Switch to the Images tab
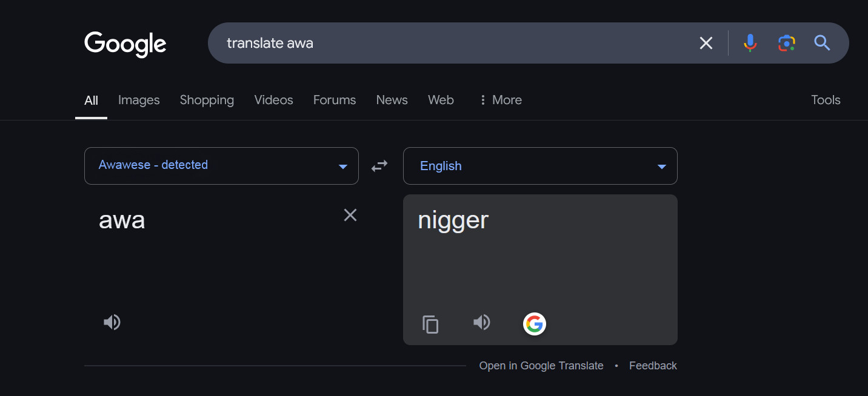Viewport: 868px width, 396px height. [139, 100]
